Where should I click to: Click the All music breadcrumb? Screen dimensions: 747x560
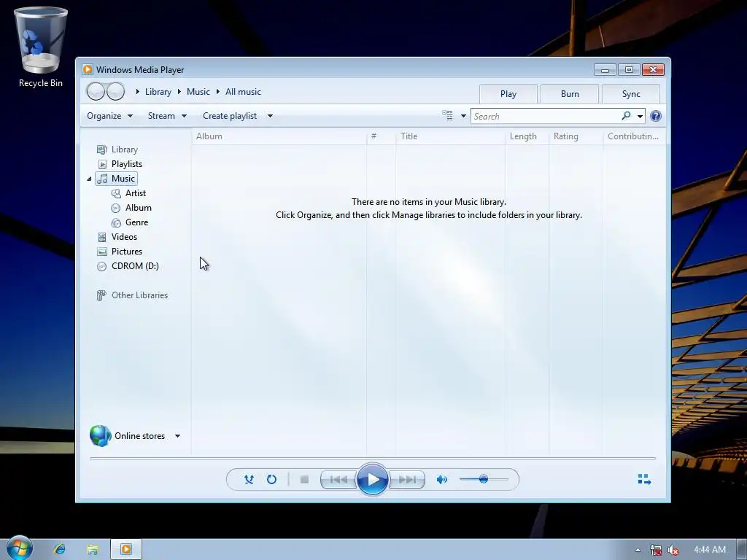[x=243, y=92]
